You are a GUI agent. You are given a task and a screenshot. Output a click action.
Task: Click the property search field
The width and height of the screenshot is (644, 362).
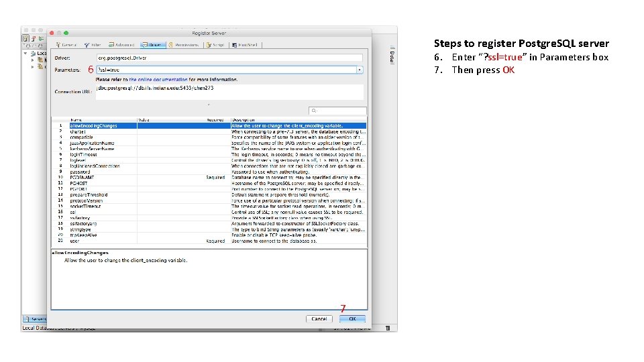coord(337,111)
